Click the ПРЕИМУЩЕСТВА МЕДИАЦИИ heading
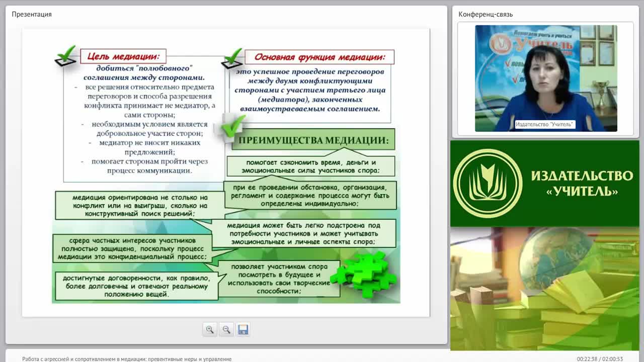 (313, 139)
